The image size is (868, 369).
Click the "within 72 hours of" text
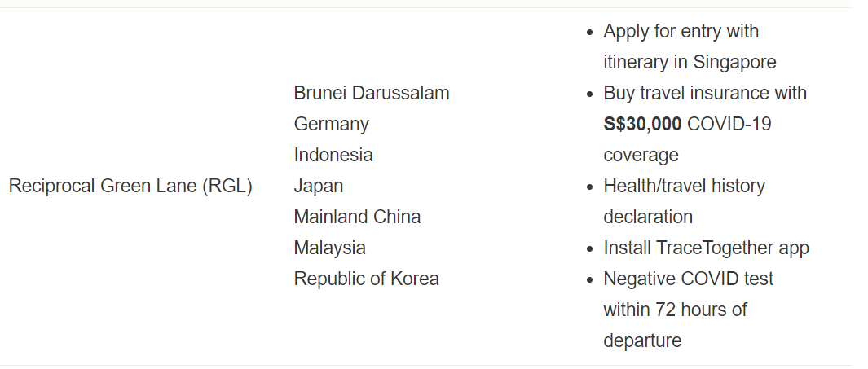coord(675,310)
